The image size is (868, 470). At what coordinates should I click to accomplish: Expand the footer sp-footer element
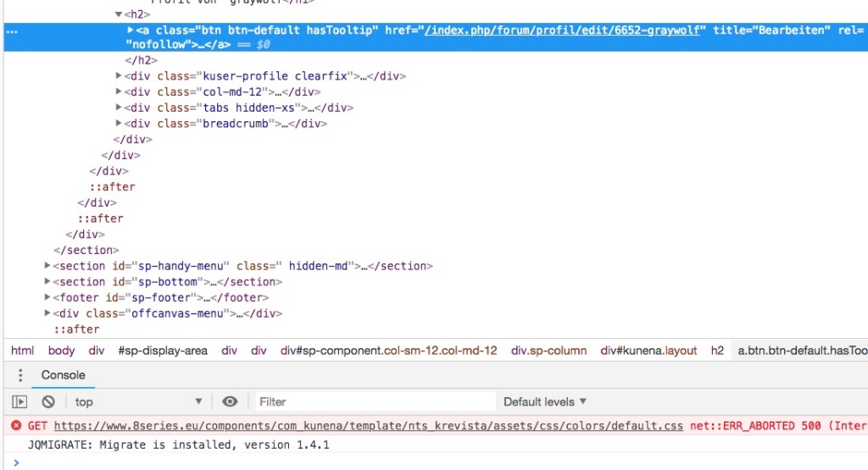coord(47,297)
